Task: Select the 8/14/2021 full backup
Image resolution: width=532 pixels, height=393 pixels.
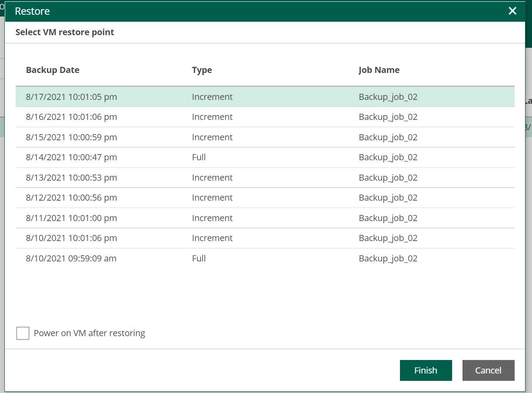Action: click(x=174, y=157)
